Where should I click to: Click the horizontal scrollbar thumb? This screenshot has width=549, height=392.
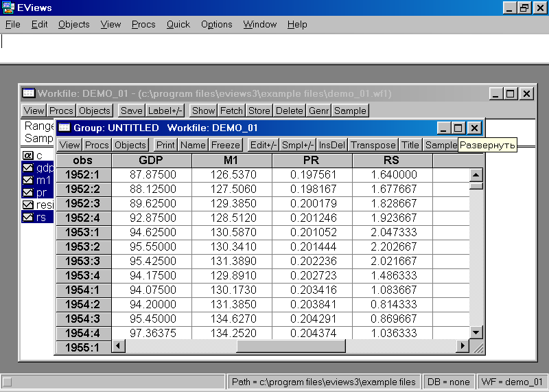pyautogui.click(x=291, y=346)
